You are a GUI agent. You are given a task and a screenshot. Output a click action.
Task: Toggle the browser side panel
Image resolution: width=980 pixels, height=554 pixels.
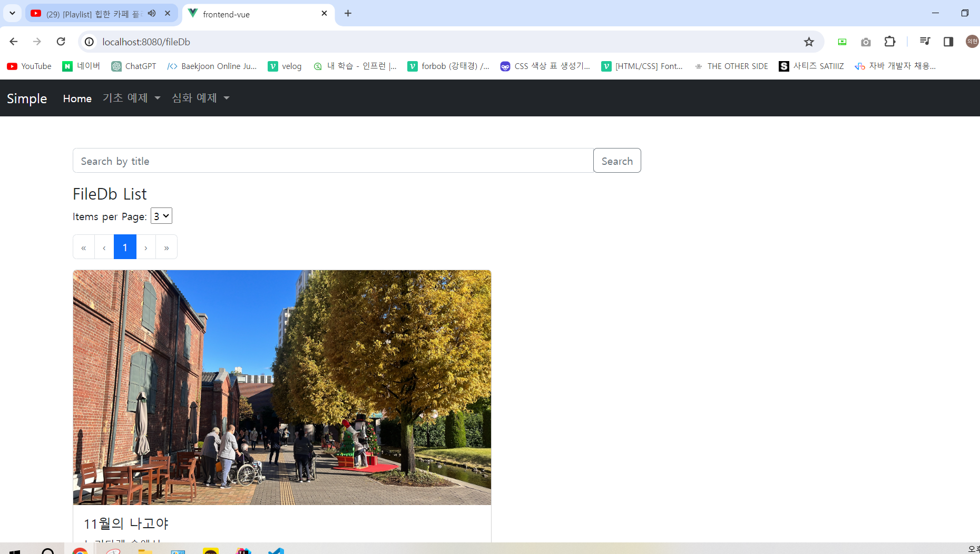click(948, 42)
